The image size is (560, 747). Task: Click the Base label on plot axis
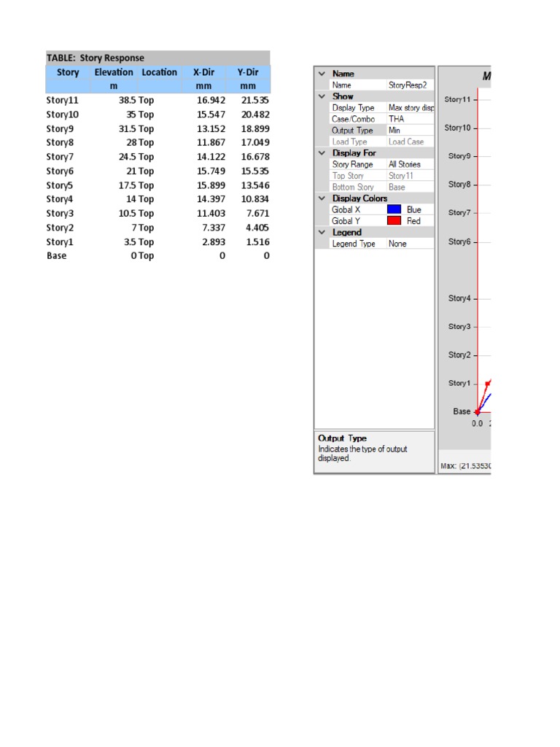pos(462,411)
